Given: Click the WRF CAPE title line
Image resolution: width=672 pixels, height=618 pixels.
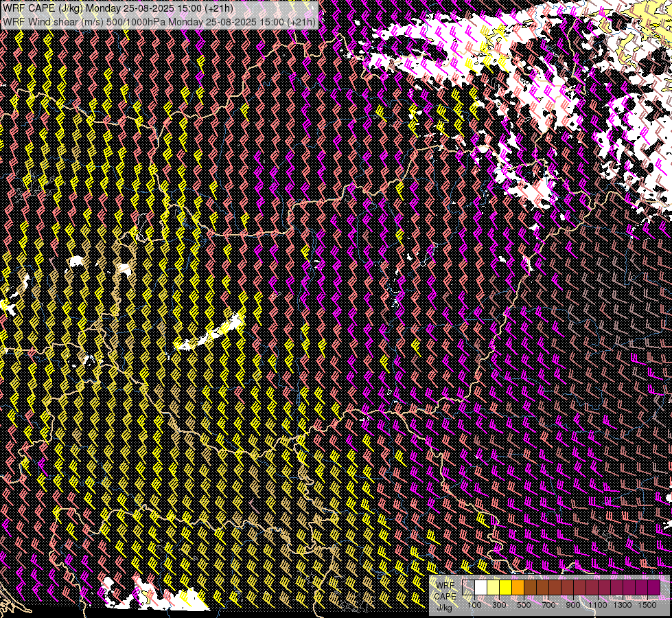Looking at the screenshot, I should pyautogui.click(x=118, y=8).
